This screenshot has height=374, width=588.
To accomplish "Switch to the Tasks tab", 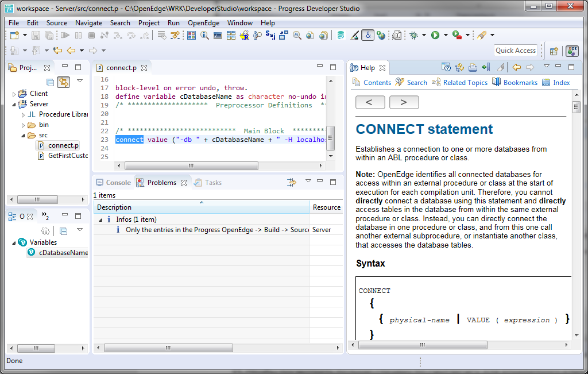I will (x=208, y=183).
